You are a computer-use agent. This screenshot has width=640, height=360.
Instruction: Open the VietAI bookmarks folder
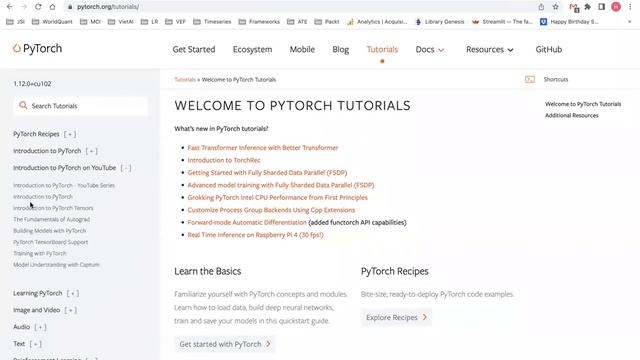[x=121, y=22]
